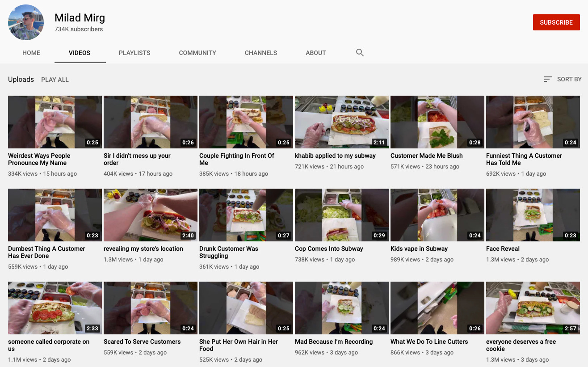Open the Sort By menu
This screenshot has height=367, width=588.
(563, 79)
